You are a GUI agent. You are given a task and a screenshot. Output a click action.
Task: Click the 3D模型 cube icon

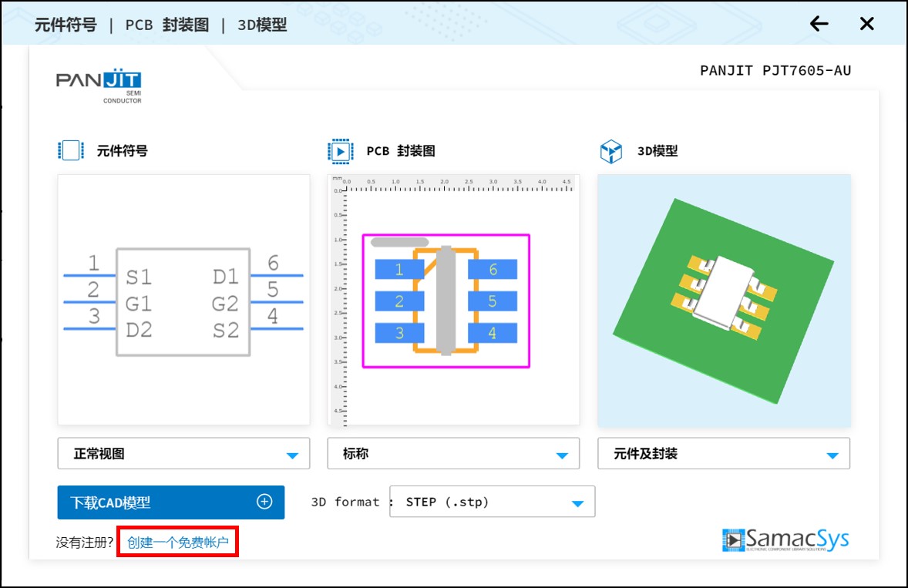611,151
